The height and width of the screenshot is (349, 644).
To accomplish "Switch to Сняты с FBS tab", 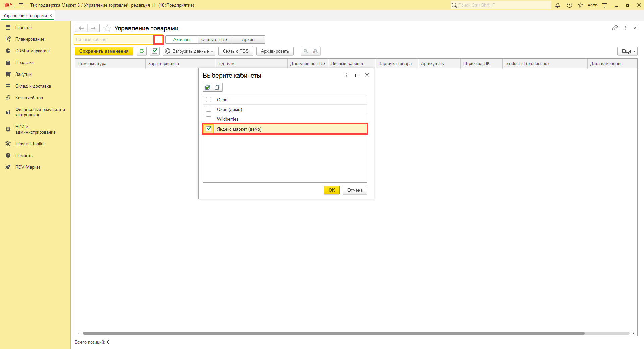I will (214, 40).
